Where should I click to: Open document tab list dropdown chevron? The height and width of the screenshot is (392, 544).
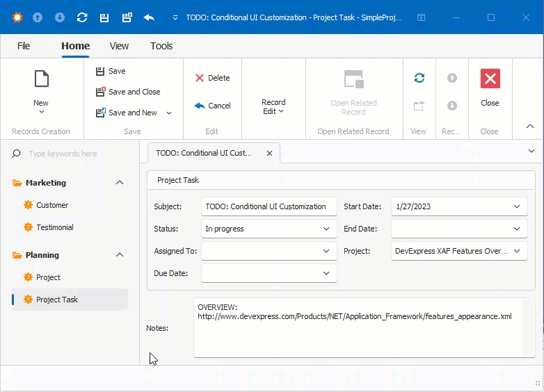531,151
